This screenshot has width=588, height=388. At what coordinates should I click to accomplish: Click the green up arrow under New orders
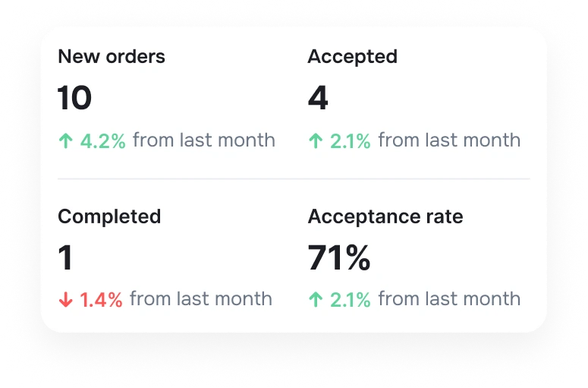click(x=65, y=141)
